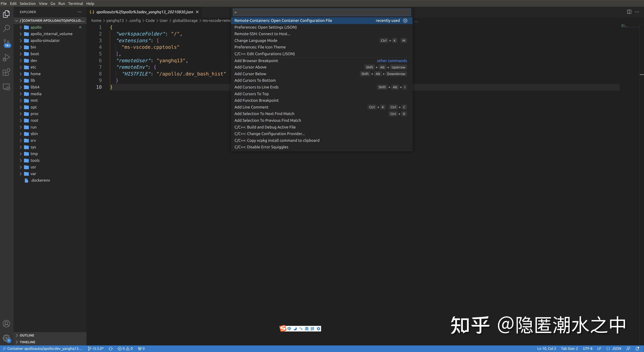Open the Accounts icon above settings gear
This screenshot has width=644, height=352.
tap(6, 324)
